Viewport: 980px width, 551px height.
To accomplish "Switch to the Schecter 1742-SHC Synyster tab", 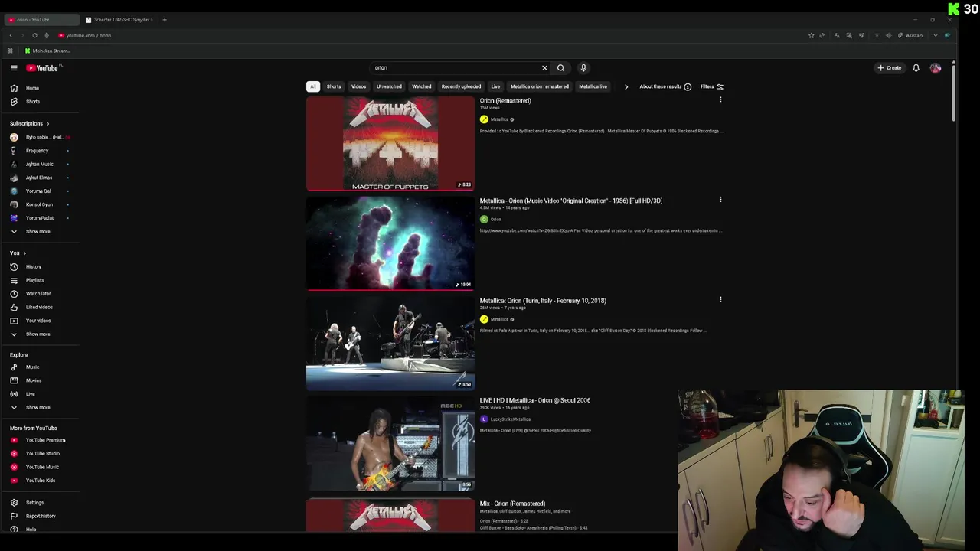I will pyautogui.click(x=119, y=20).
